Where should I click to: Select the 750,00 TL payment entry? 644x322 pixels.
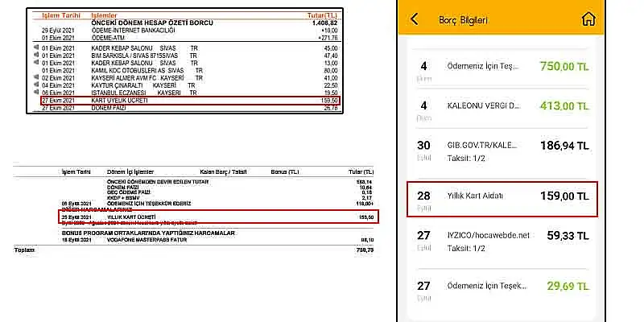point(499,68)
